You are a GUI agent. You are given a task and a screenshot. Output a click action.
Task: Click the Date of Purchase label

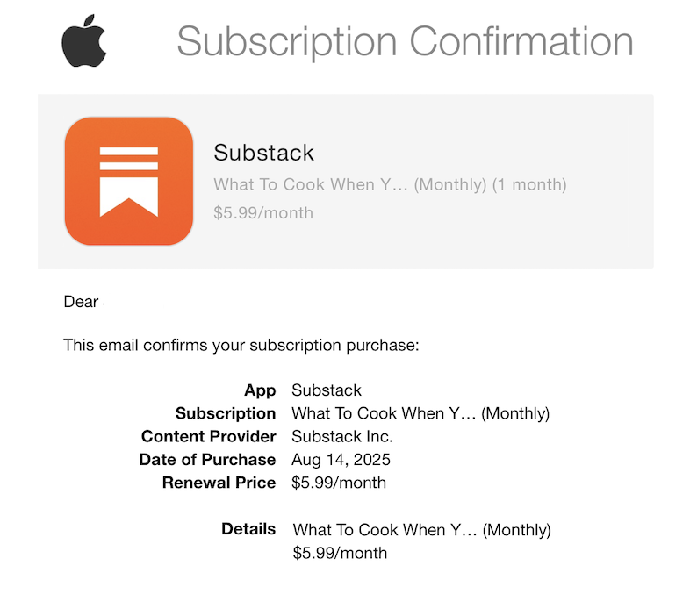[x=207, y=460]
